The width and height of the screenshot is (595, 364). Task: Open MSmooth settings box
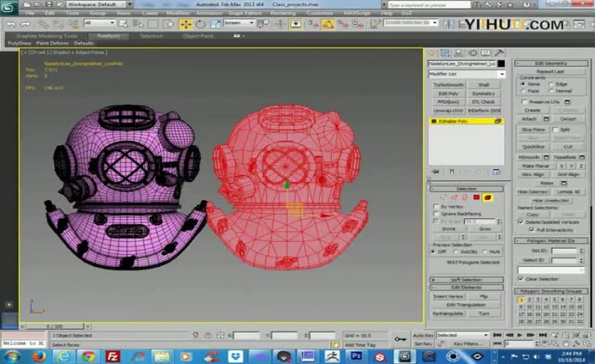pos(546,157)
